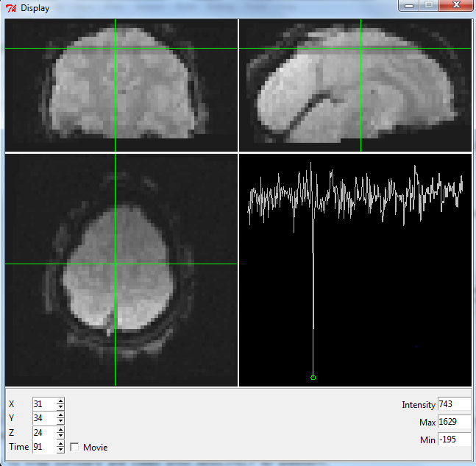The height and width of the screenshot is (466, 476).
Task: Click the green marker on time-series plot
Action: click(x=313, y=378)
